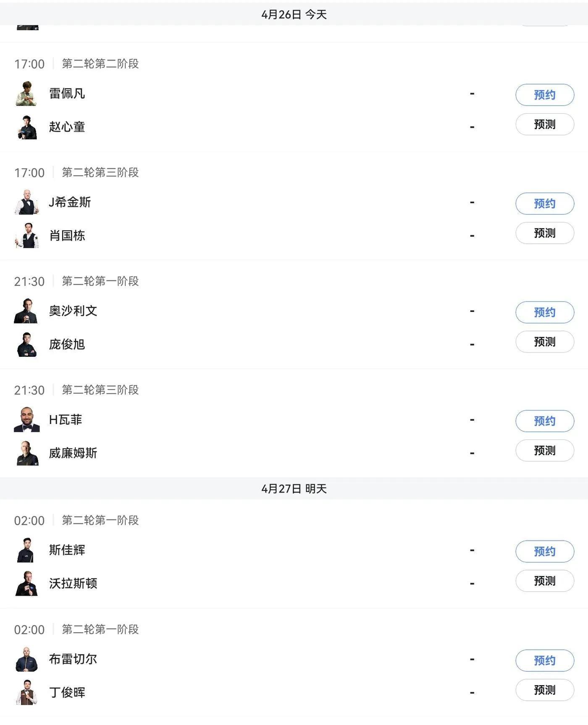Viewport: 588px width, 725px height.
Task: Select 威廉姆斯 avatar image
Action: 27,453
